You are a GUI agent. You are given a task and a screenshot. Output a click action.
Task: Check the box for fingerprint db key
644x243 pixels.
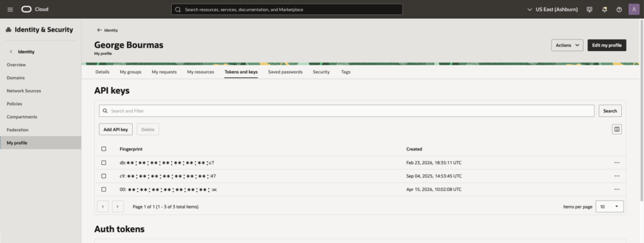104,163
